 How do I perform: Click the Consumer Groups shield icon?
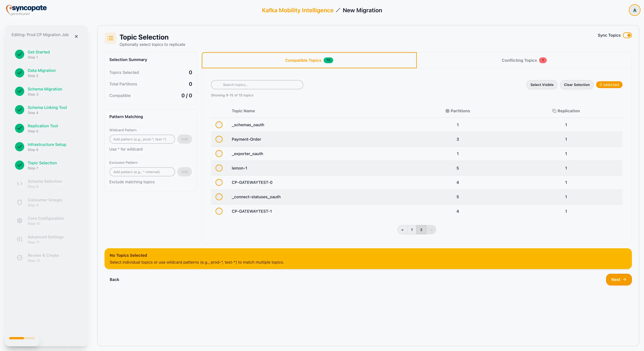(19, 202)
